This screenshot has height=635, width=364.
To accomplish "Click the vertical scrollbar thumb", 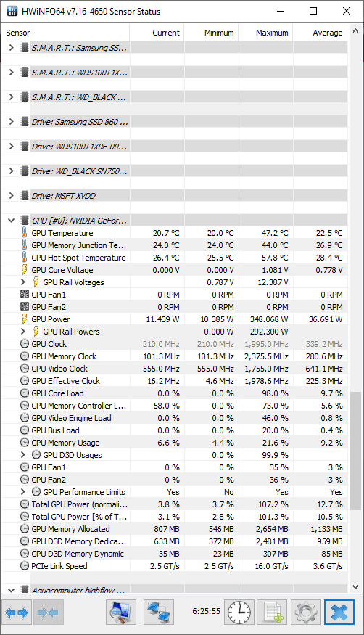I will (x=355, y=451).
